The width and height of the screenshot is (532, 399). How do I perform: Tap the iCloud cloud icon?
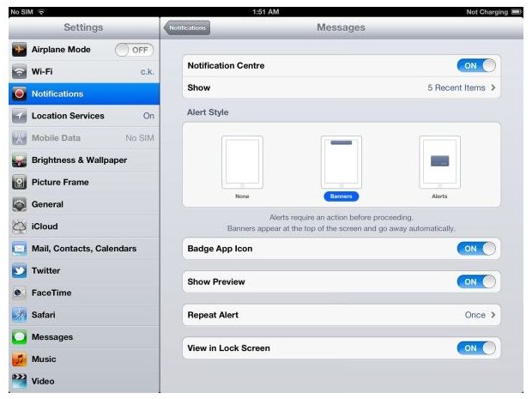pos(20,227)
